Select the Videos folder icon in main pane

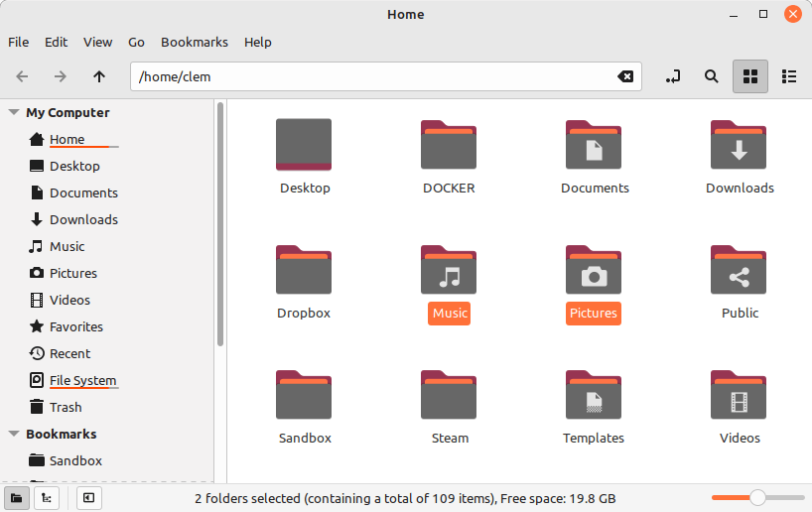pos(739,395)
